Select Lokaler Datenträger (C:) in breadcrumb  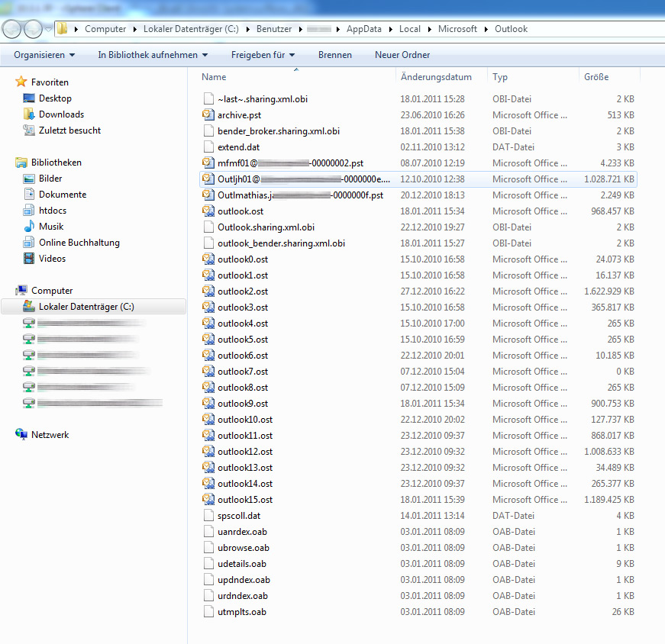click(x=191, y=29)
